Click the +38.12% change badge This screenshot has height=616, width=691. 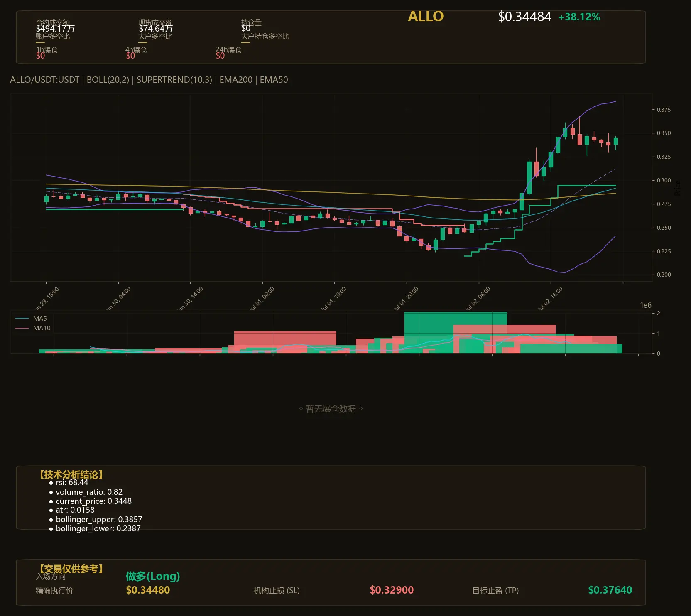pyautogui.click(x=579, y=17)
